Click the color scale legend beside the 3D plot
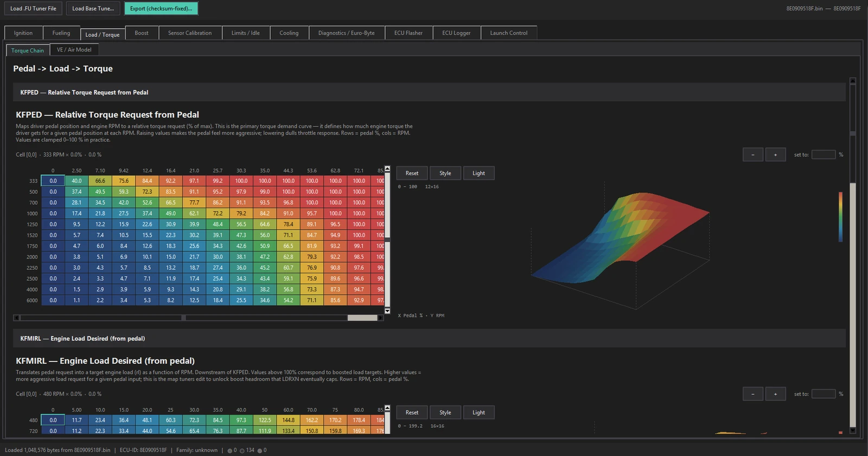Viewport: 868px width, 456px height. pyautogui.click(x=840, y=217)
